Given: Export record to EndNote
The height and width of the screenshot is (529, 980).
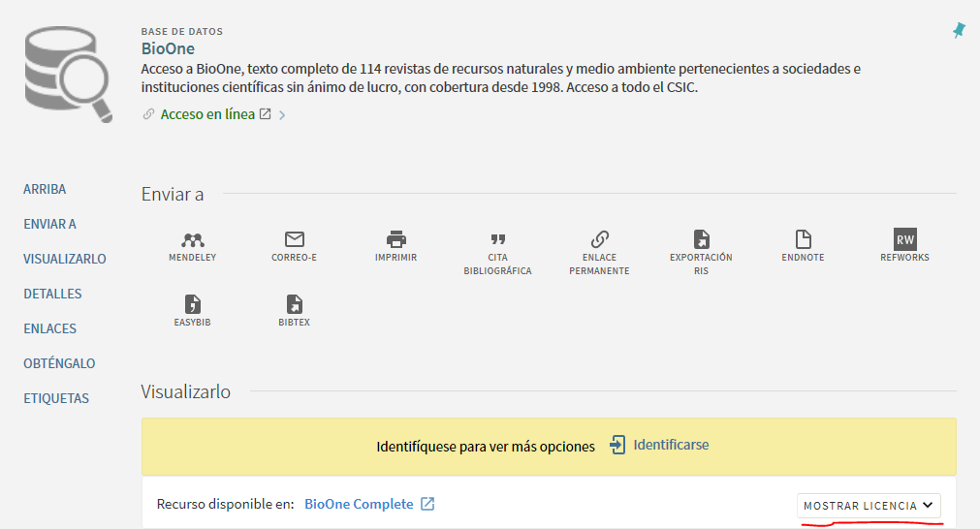Looking at the screenshot, I should pos(804,246).
